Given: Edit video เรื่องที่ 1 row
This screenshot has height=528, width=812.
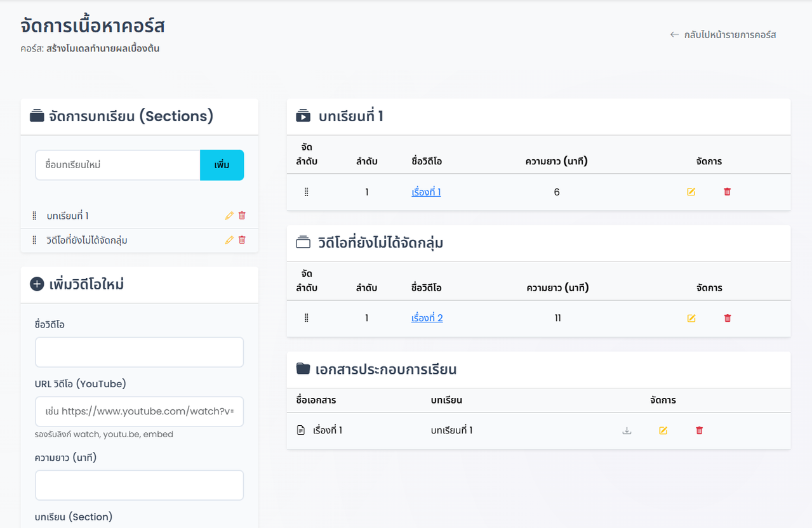Looking at the screenshot, I should tap(691, 192).
